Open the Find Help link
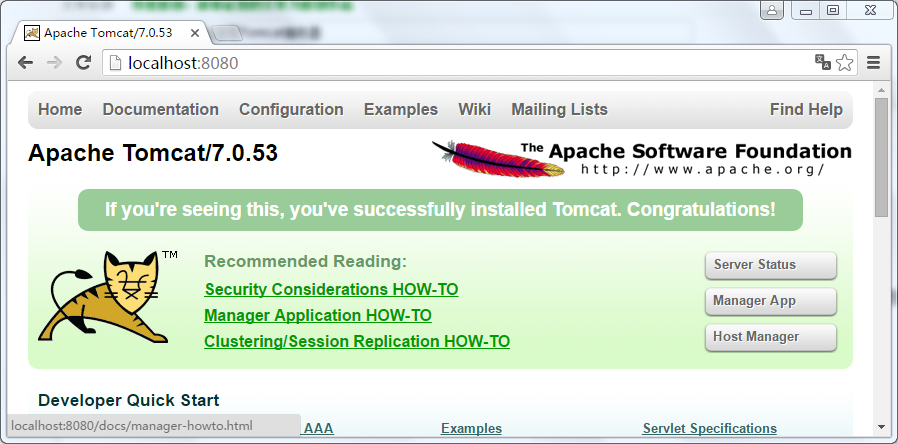 [806, 109]
